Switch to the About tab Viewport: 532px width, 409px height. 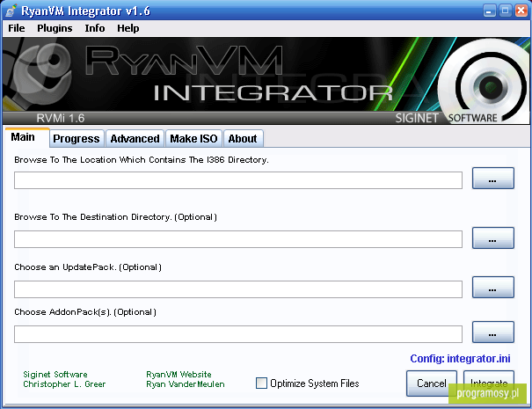[243, 138]
